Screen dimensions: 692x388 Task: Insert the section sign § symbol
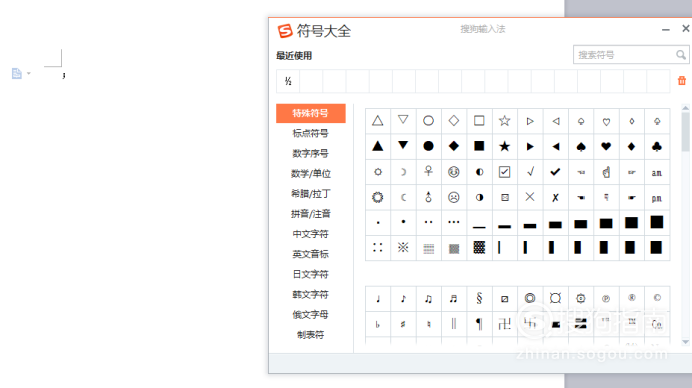pyautogui.click(x=479, y=299)
